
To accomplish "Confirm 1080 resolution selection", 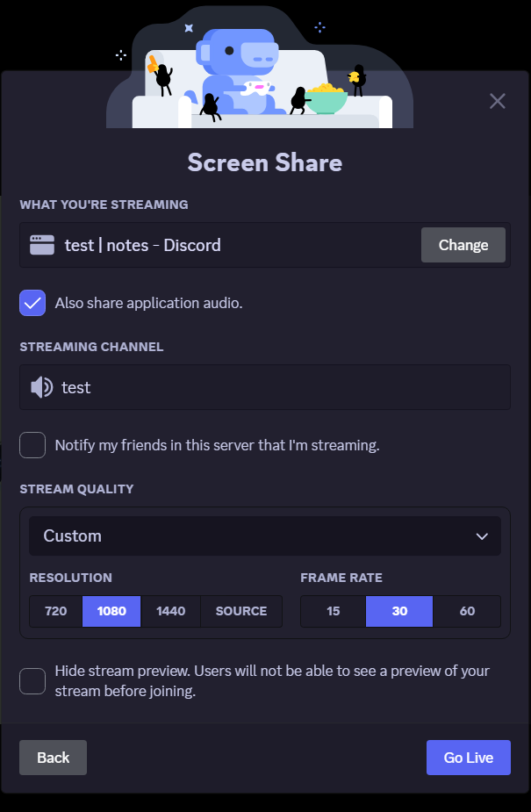I will pyautogui.click(x=111, y=611).
